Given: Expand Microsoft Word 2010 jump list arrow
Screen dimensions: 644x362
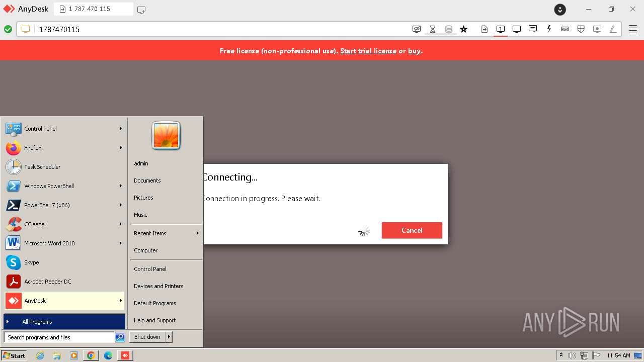Looking at the screenshot, I should 121,243.
